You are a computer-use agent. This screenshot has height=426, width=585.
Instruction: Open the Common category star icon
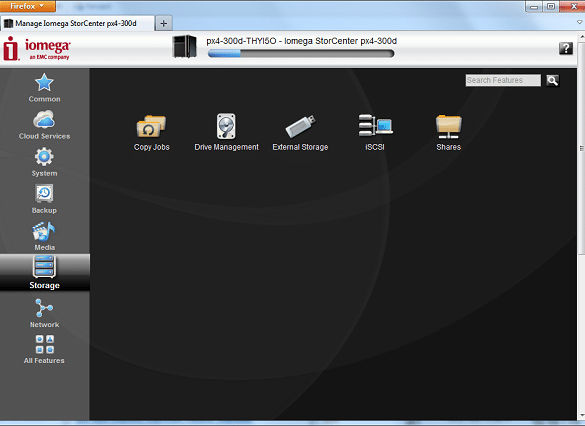click(x=44, y=82)
